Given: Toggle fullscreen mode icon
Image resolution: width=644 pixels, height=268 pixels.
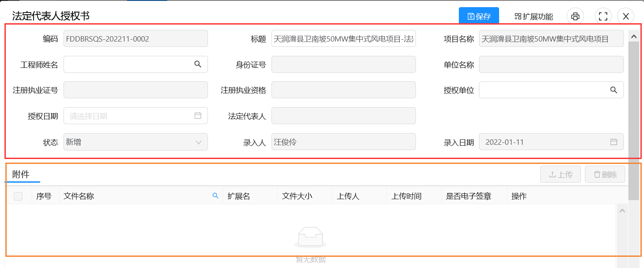Looking at the screenshot, I should pos(603,17).
